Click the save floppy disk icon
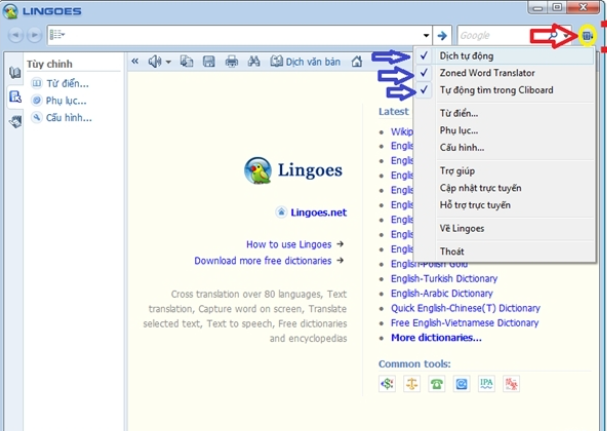Screen dimensions: 607x431 [x=209, y=61]
